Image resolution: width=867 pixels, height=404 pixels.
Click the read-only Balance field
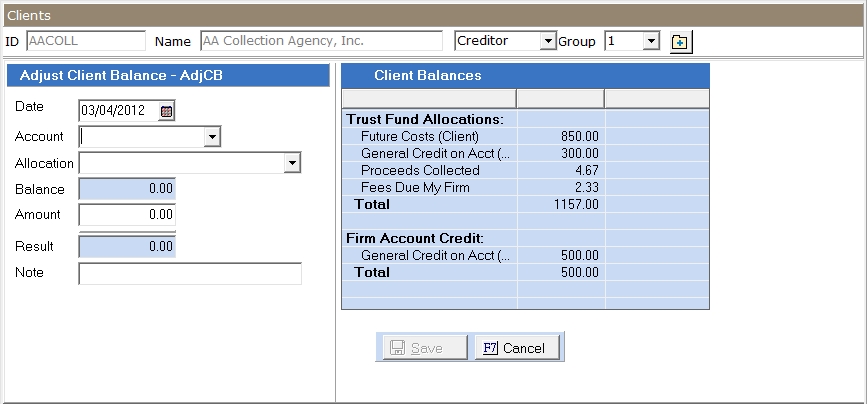(x=127, y=189)
